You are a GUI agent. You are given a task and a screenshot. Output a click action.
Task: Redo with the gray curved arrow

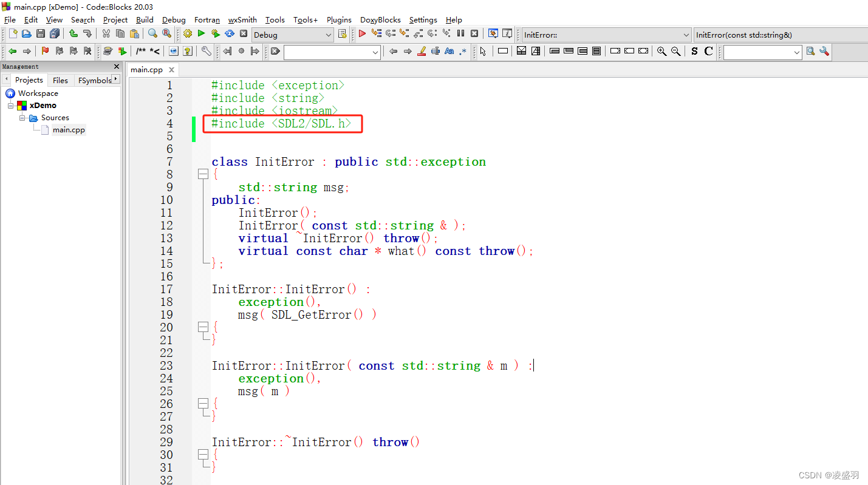(x=87, y=34)
